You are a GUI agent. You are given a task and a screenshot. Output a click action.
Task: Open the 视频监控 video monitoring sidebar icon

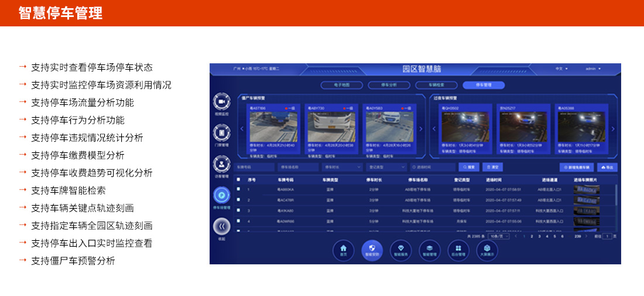coord(221,102)
